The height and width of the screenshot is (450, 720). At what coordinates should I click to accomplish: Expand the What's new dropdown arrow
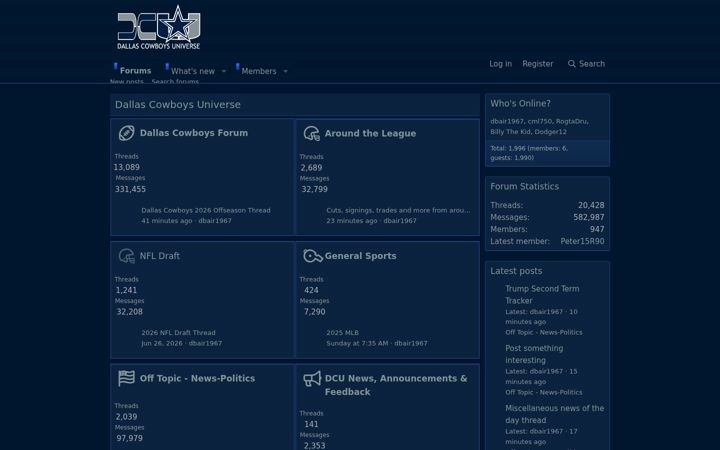[x=224, y=71]
